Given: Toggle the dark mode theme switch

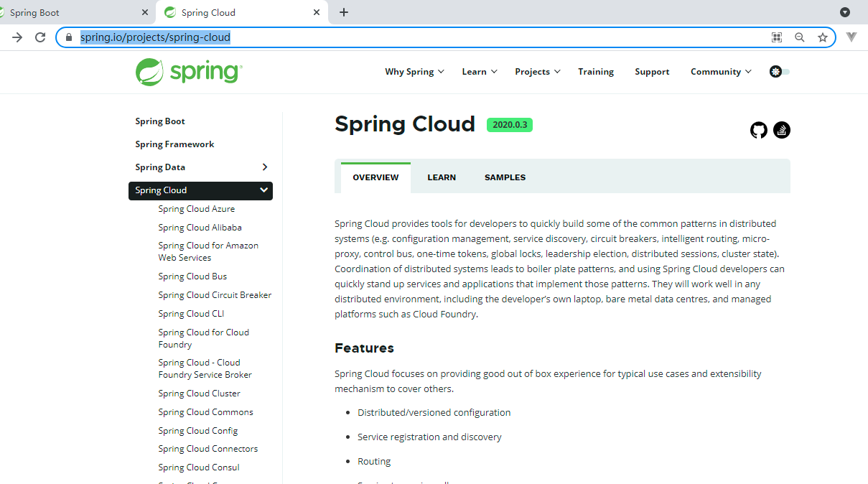Looking at the screenshot, I should pyautogui.click(x=779, y=72).
